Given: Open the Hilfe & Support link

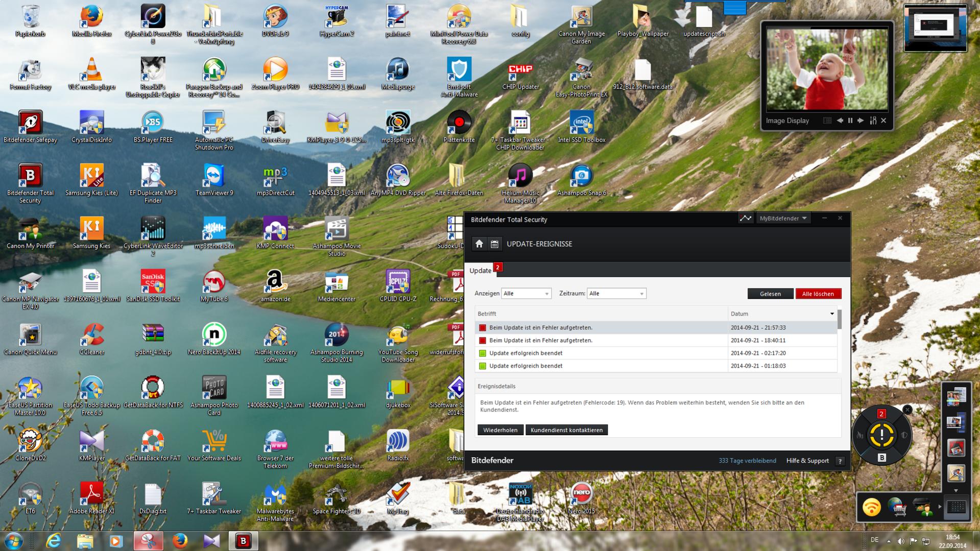Looking at the screenshot, I should point(807,461).
